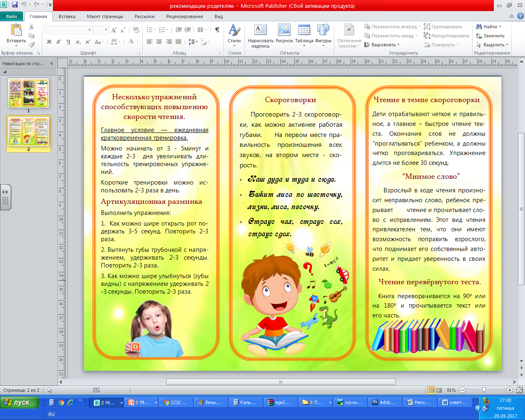Expand the font name combo box
The image size is (525, 420).
click(89, 30)
